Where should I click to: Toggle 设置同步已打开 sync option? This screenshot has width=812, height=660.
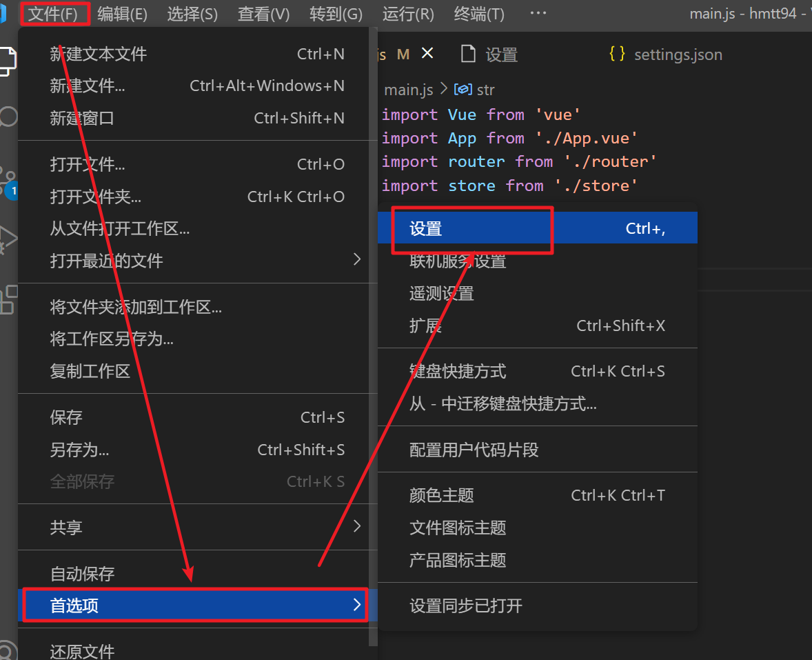(466, 606)
